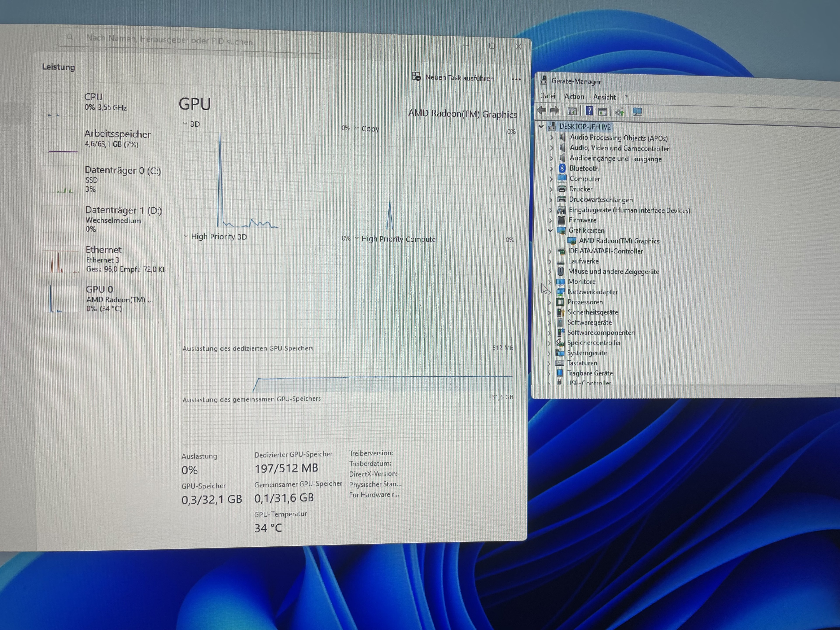Open the Aktion menu
Screen dimensions: 840x630
tap(574, 96)
